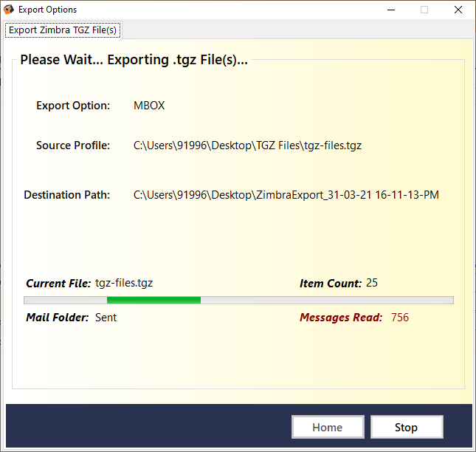The height and width of the screenshot is (452, 476).
Task: Click the green export progress bar
Action: coord(238,300)
